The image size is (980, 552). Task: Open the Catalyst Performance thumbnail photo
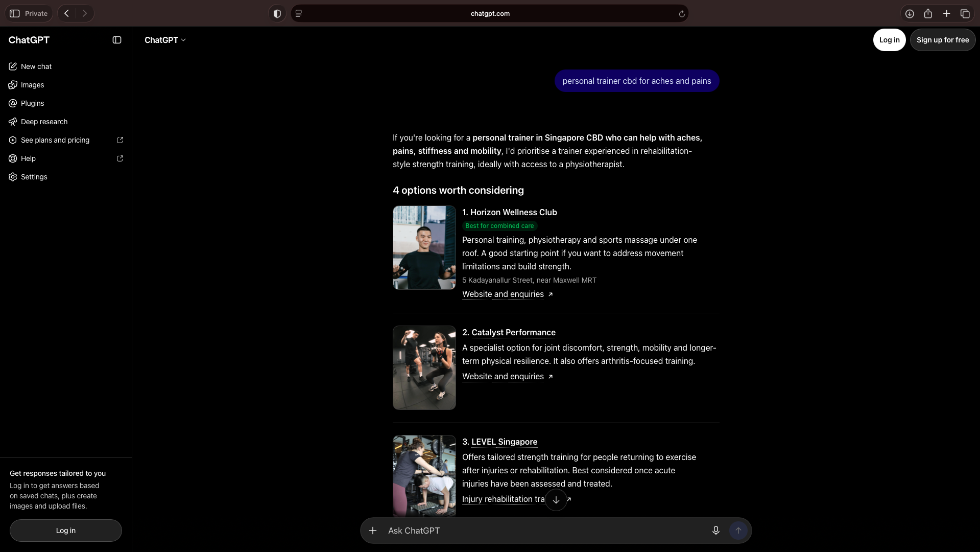pos(424,367)
